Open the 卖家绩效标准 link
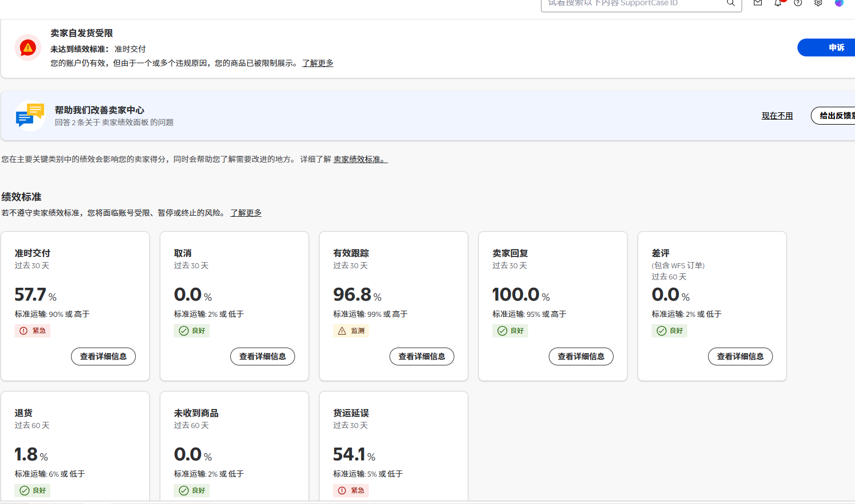The width and height of the screenshot is (855, 504). coord(360,159)
